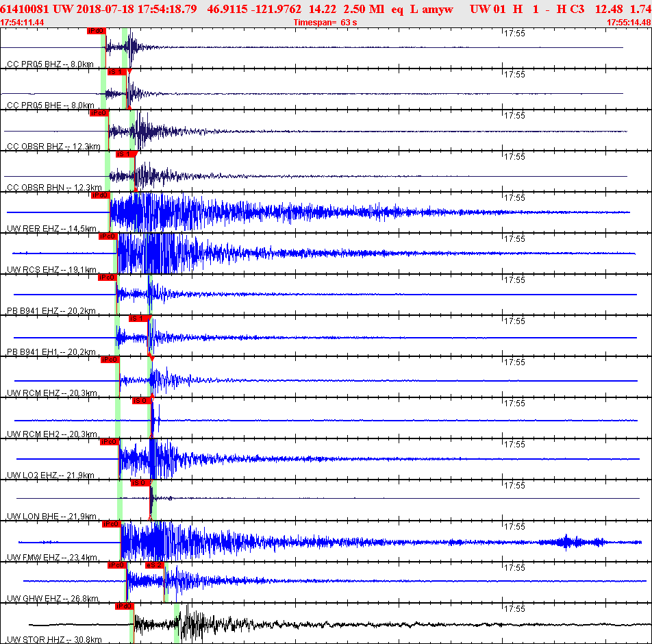Viewport: 652px width, 644px height.
Task: Select the 'UW LO2 EHZ -- 21.9km' label
Action: click(51, 475)
